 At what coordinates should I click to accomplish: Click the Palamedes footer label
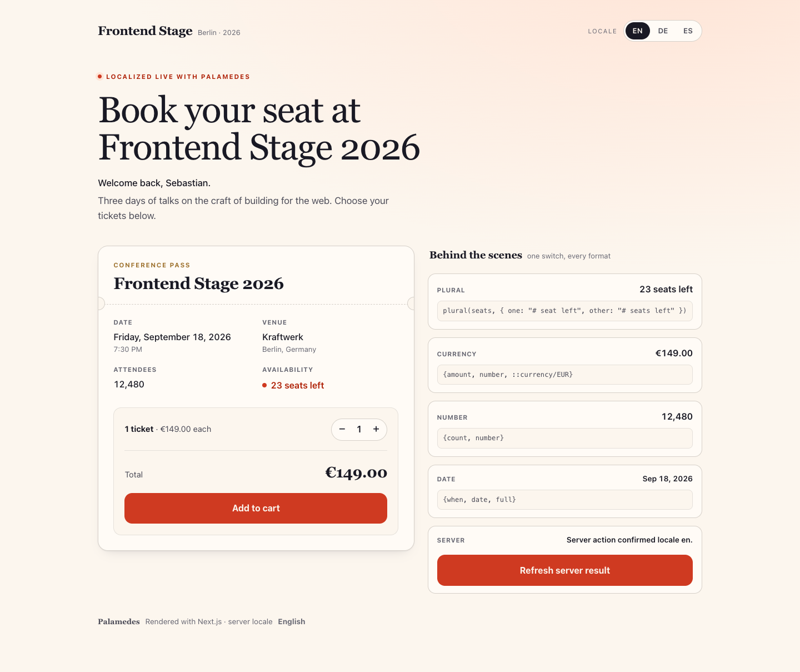[x=119, y=621]
